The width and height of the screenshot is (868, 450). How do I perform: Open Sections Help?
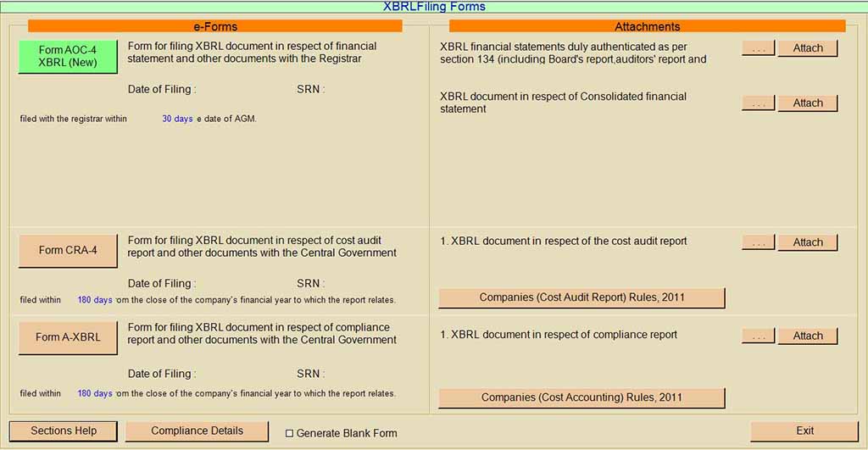click(64, 431)
